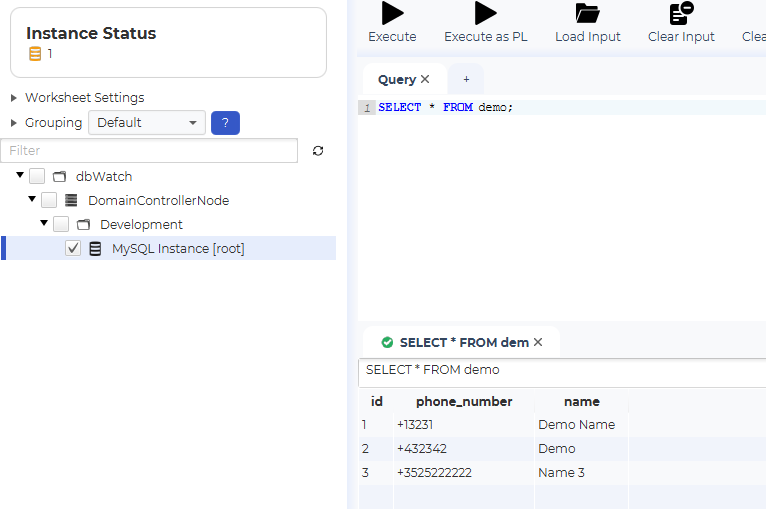Image resolution: width=766 pixels, height=509 pixels.
Task: Select the Development tree label
Action: 141,225
